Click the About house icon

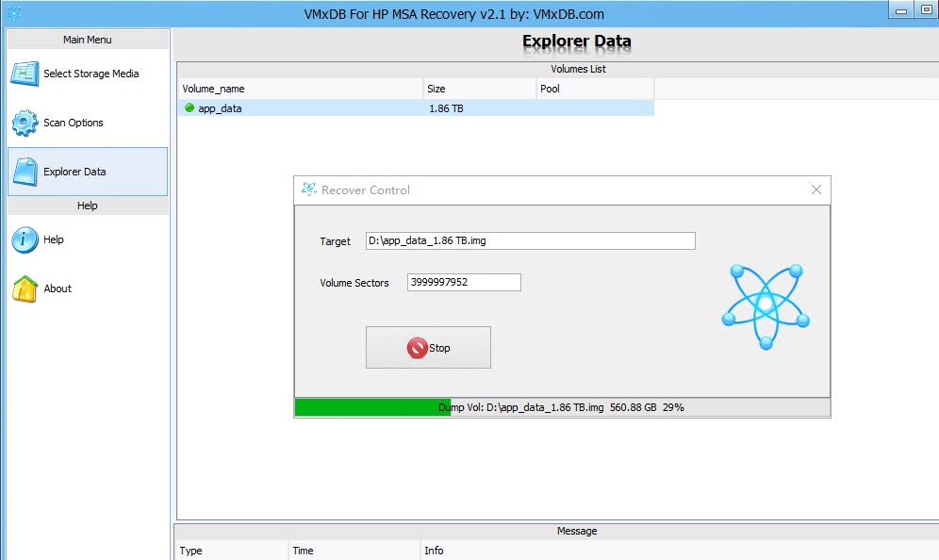25,288
